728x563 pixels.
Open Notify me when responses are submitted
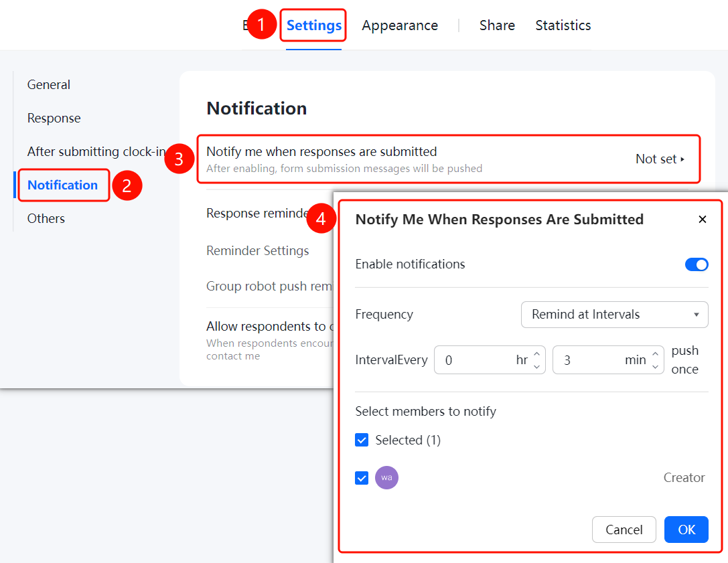(x=448, y=159)
